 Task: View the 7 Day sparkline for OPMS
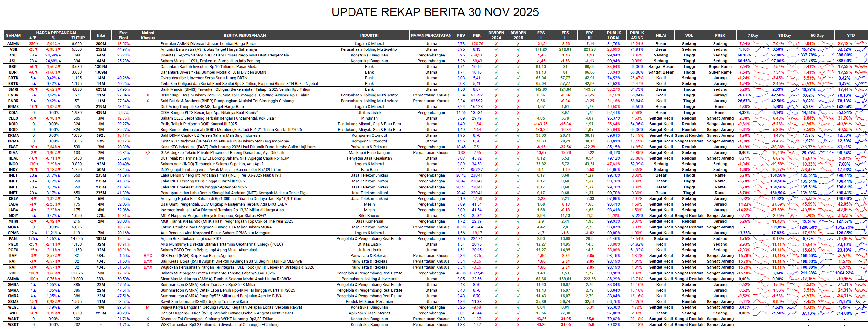[x=761, y=233]
